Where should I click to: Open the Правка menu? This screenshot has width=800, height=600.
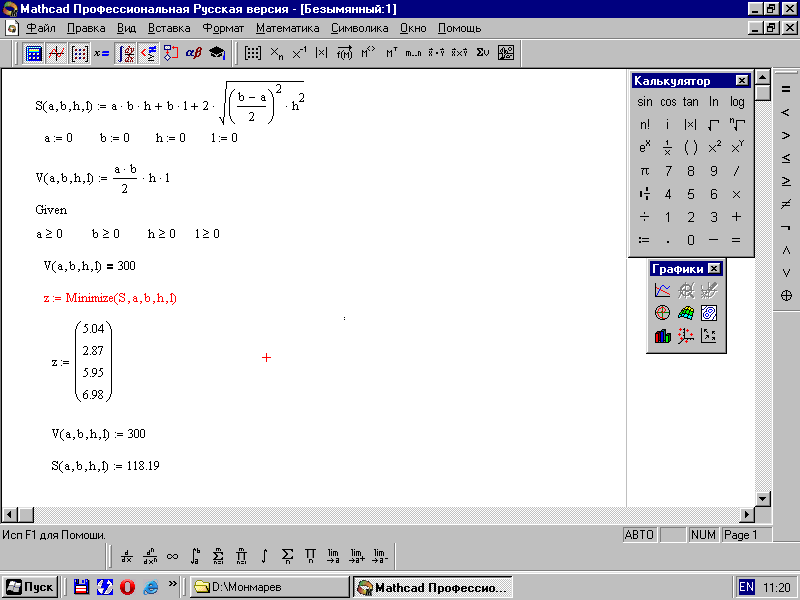point(86,28)
